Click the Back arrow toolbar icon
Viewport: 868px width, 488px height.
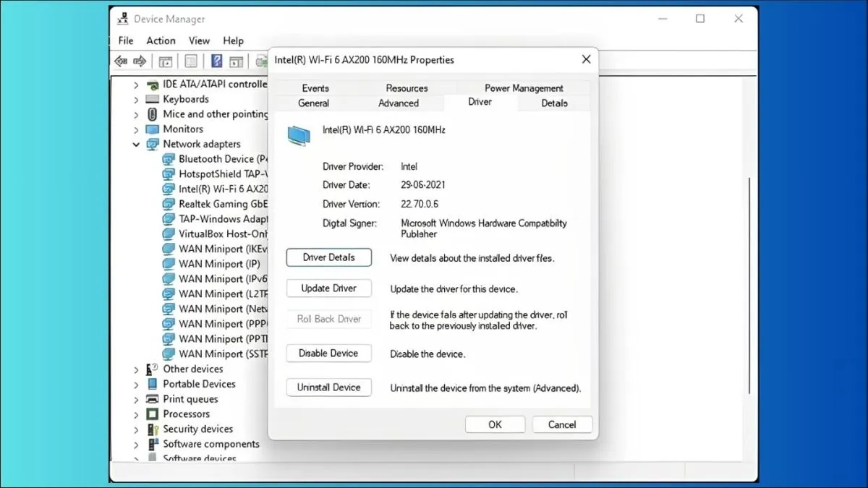click(x=122, y=61)
